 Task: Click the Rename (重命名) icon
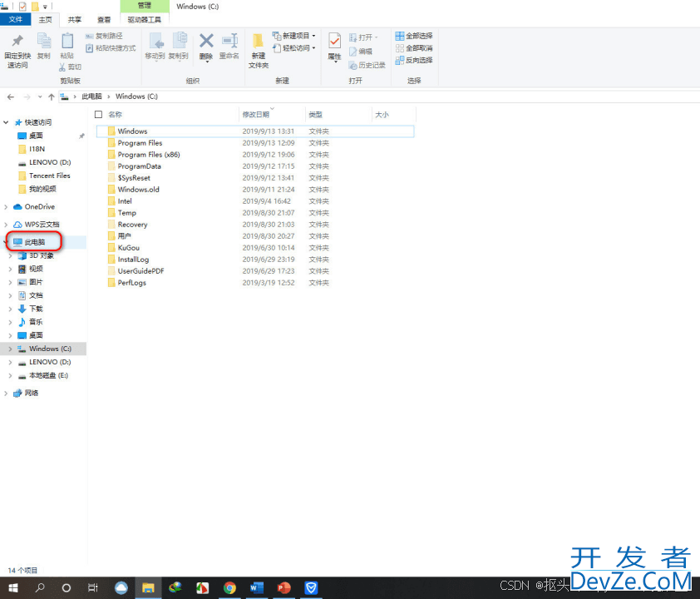pyautogui.click(x=229, y=41)
